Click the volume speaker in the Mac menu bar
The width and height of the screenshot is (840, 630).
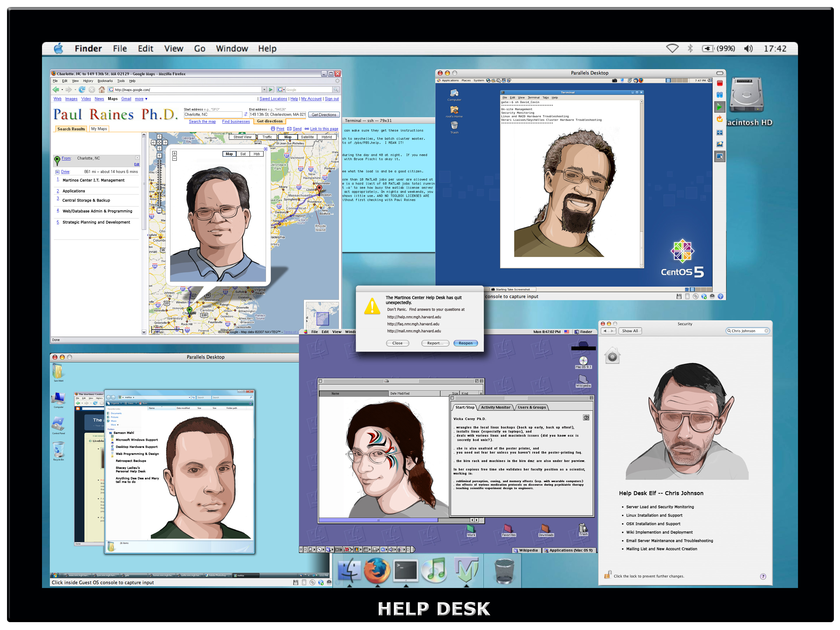(x=748, y=49)
